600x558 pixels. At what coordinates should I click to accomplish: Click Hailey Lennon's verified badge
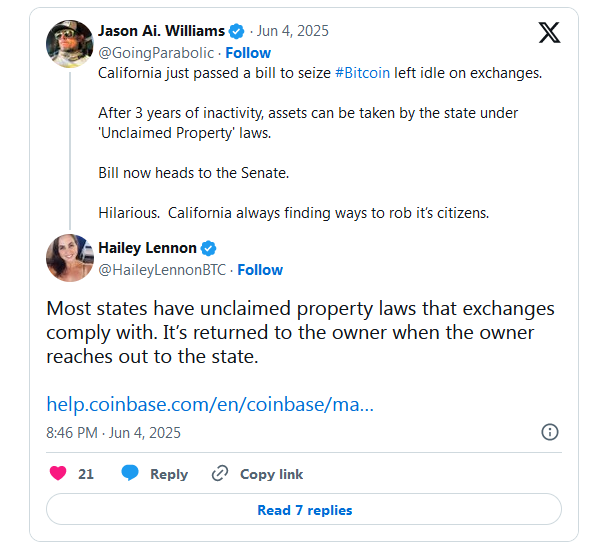point(209,248)
